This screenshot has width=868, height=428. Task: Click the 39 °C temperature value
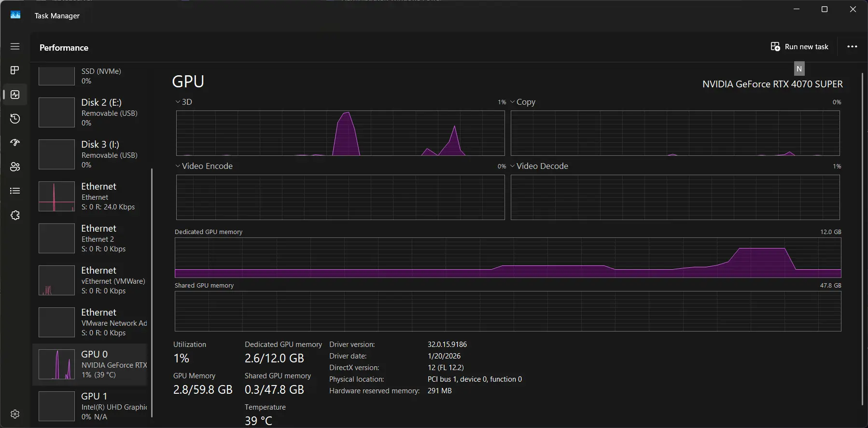tap(258, 421)
